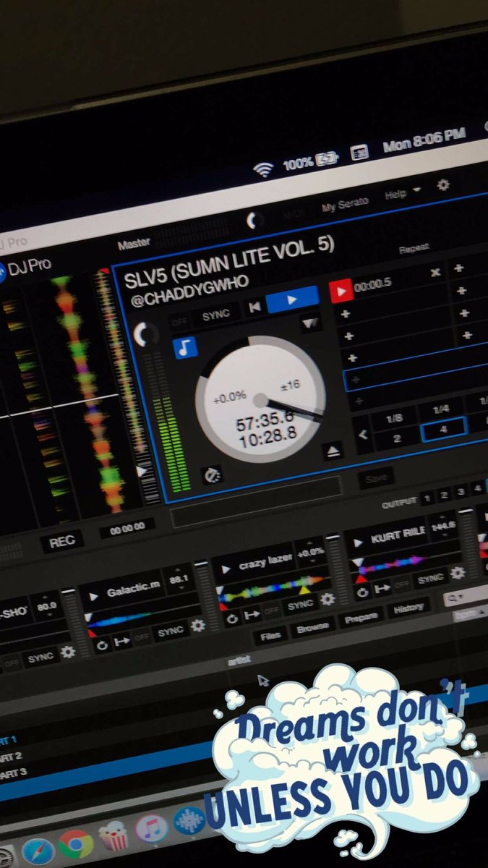
Task: Click the Wi-Fi icon in the menu bar
Action: click(264, 170)
